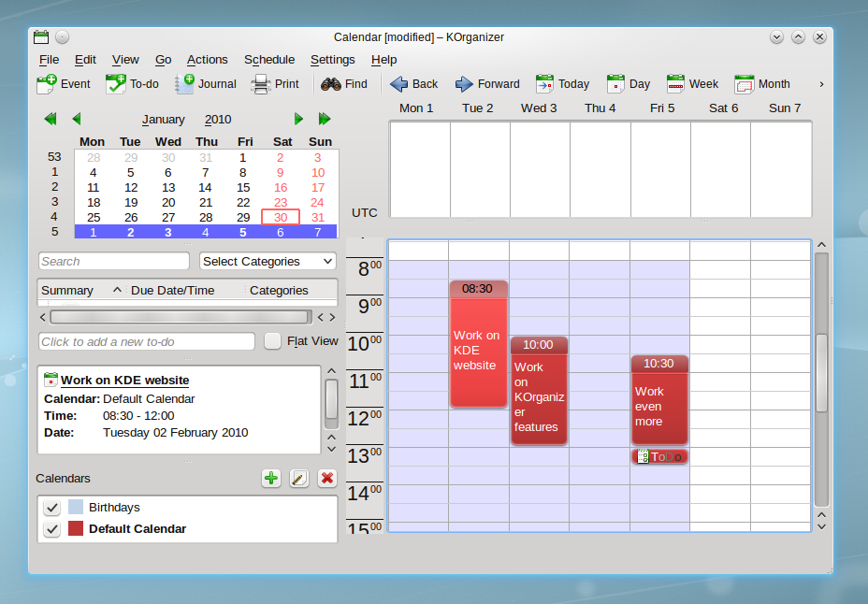Image resolution: width=868 pixels, height=604 pixels.
Task: Delete the selected calendar with red X
Action: [327, 478]
